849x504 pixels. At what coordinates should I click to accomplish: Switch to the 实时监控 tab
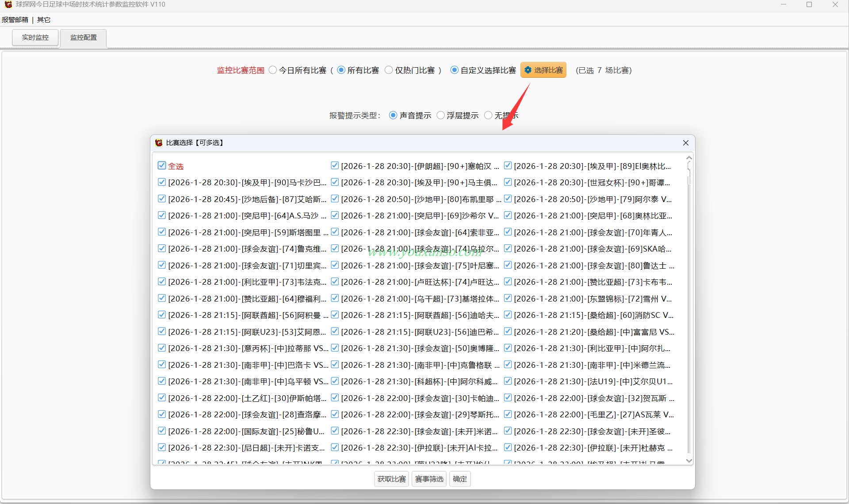35,38
